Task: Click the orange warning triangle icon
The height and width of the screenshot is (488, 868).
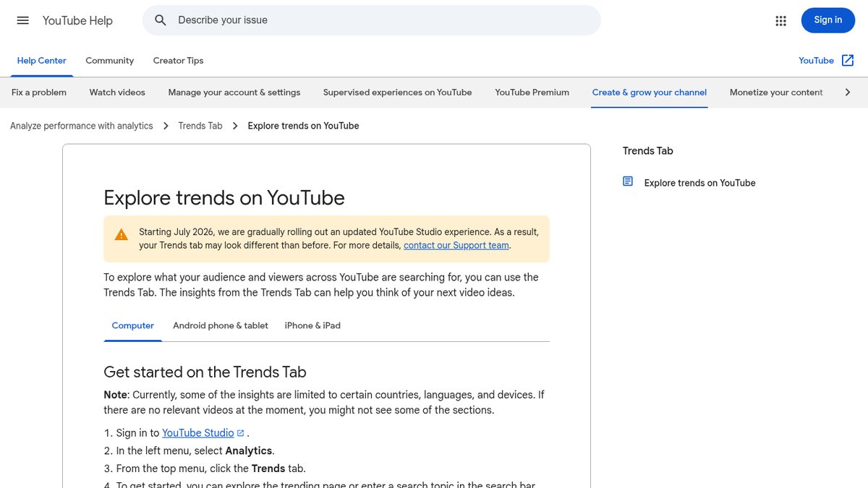Action: pos(122,234)
